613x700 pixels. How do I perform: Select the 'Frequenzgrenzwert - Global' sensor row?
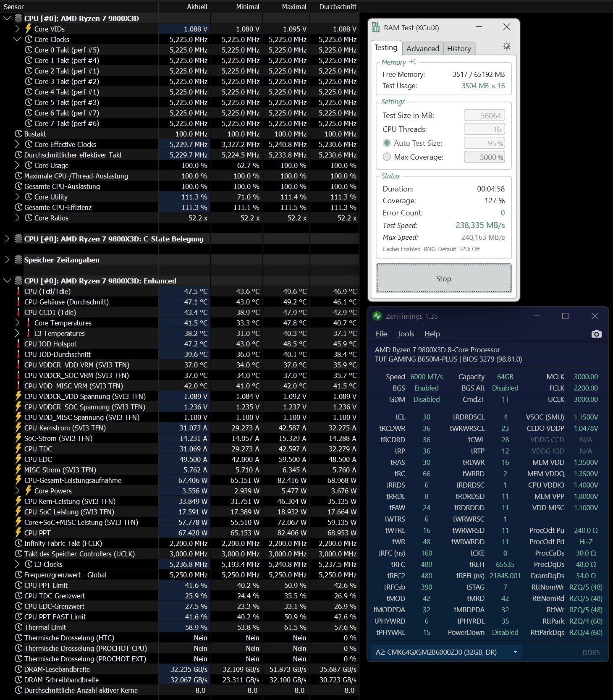[180, 575]
